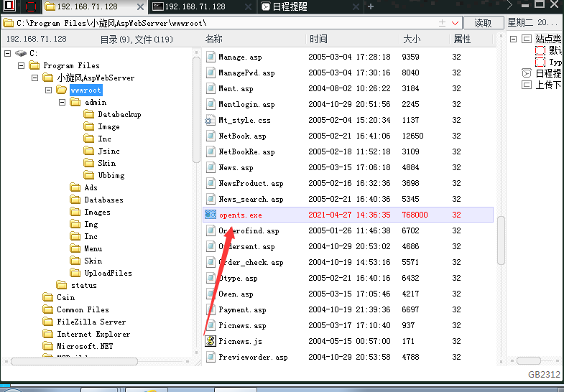The width and height of the screenshot is (564, 392).
Task: Select the Images folder
Action: point(97,212)
